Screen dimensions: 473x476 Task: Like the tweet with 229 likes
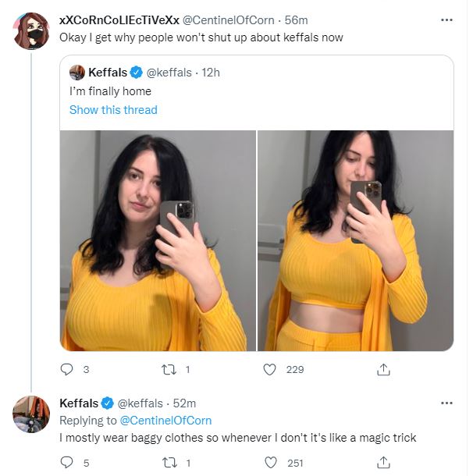pos(269,369)
